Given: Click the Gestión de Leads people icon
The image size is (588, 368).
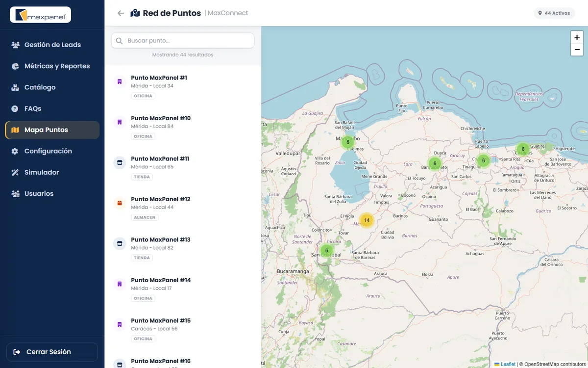Looking at the screenshot, I should point(15,45).
